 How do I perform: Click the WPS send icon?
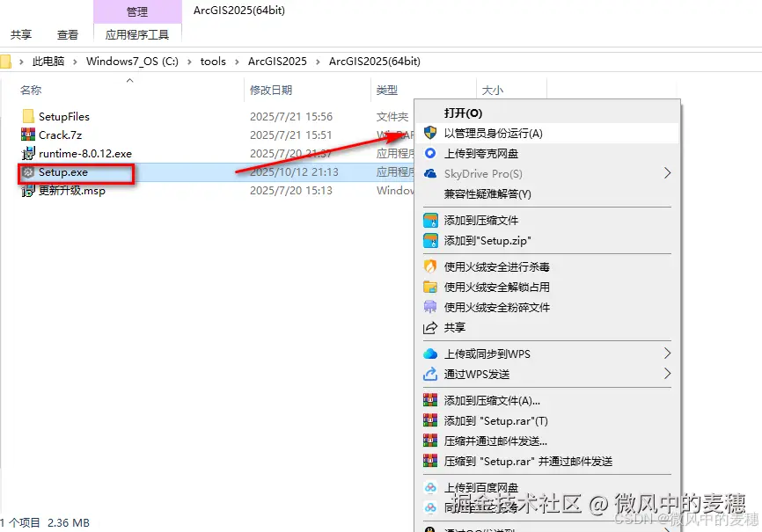(430, 374)
